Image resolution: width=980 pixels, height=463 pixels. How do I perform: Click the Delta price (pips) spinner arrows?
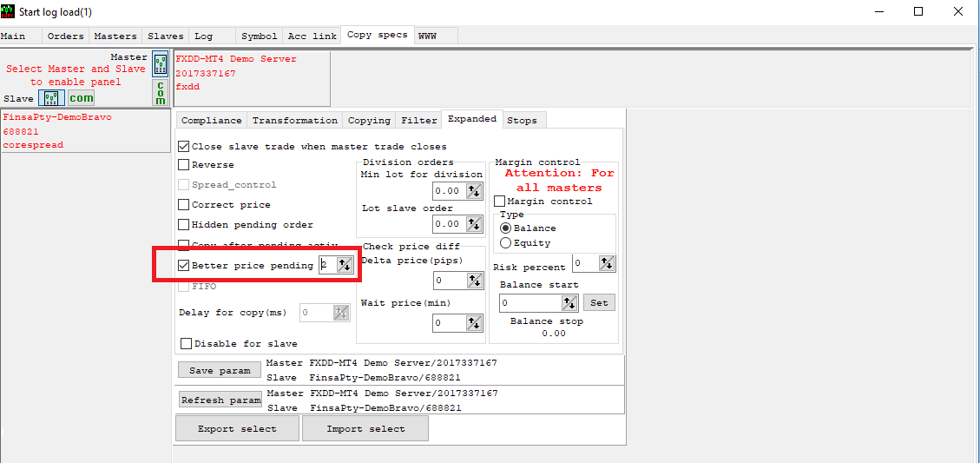(474, 281)
